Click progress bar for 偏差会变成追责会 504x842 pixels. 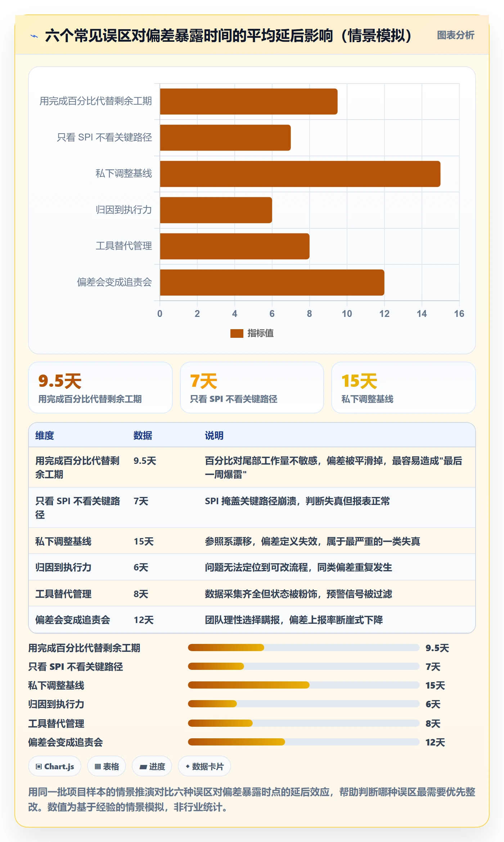[303, 742]
